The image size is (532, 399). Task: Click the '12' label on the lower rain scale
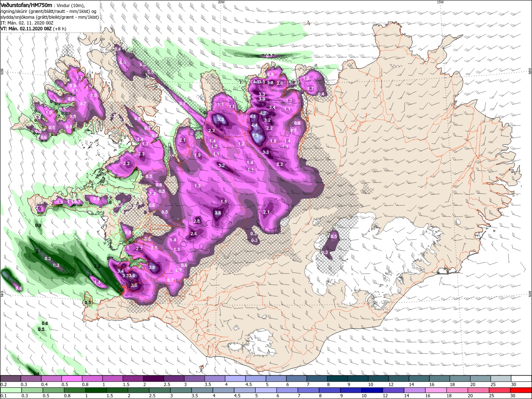(x=385, y=396)
